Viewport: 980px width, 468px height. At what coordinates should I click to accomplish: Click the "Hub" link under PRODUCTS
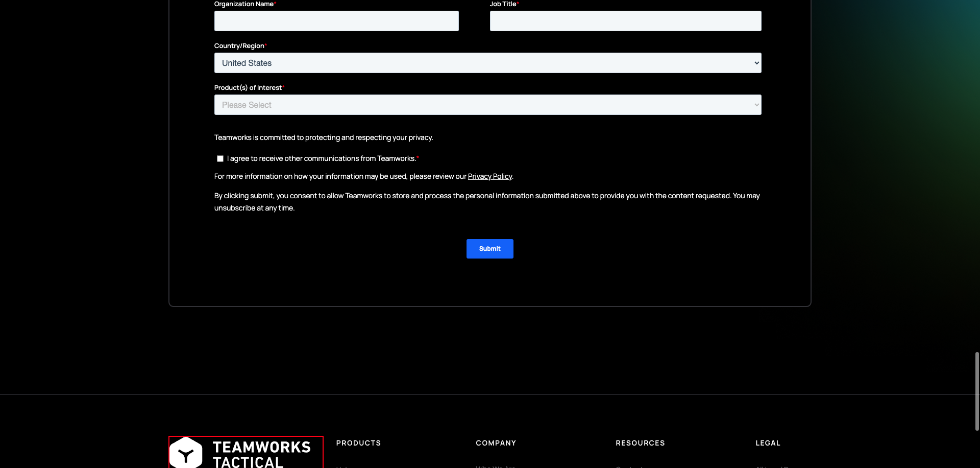(342, 466)
